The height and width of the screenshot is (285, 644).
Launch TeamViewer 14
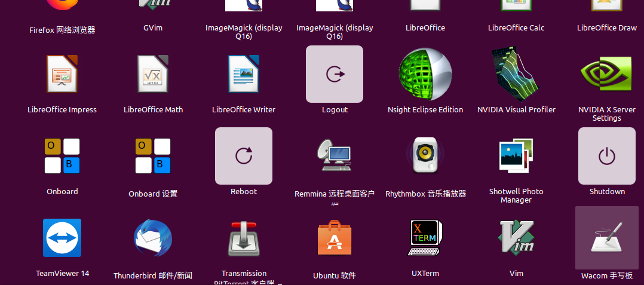tap(62, 238)
